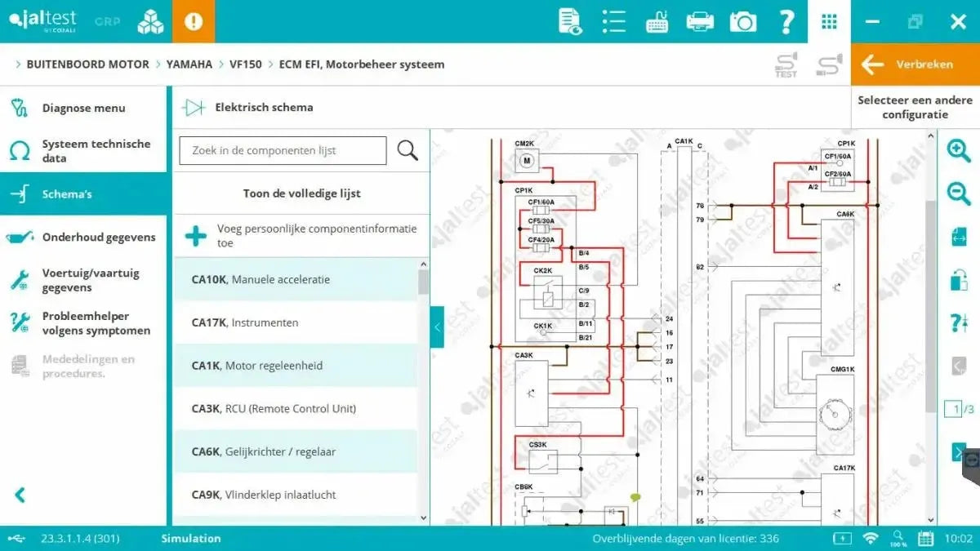Open the print function

(699, 21)
